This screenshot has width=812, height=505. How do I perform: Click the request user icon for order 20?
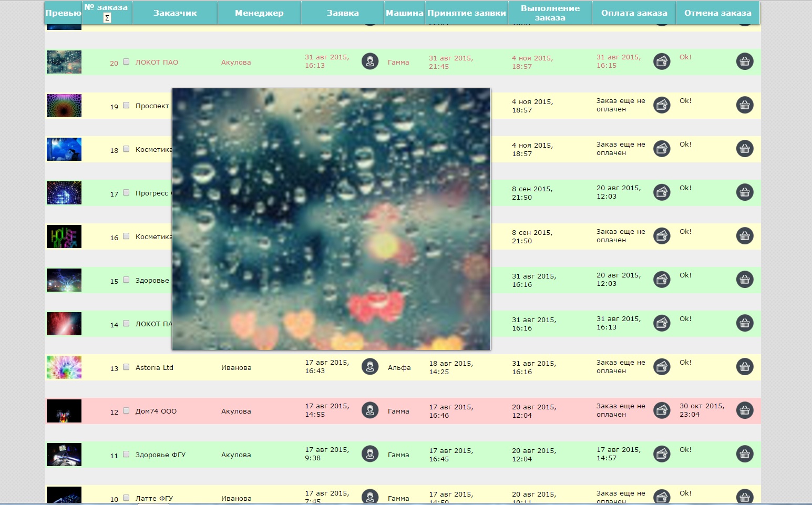(370, 61)
